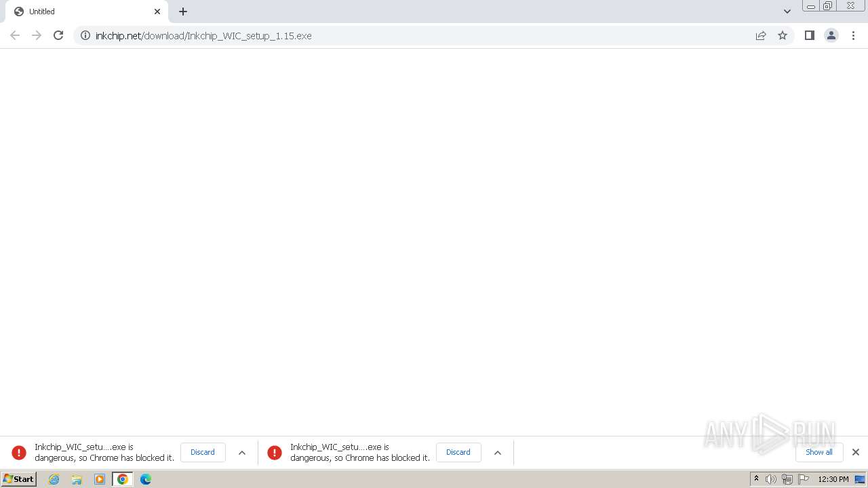Discard the first blocked Inkchip download
This screenshot has height=488, width=868.
(203, 452)
